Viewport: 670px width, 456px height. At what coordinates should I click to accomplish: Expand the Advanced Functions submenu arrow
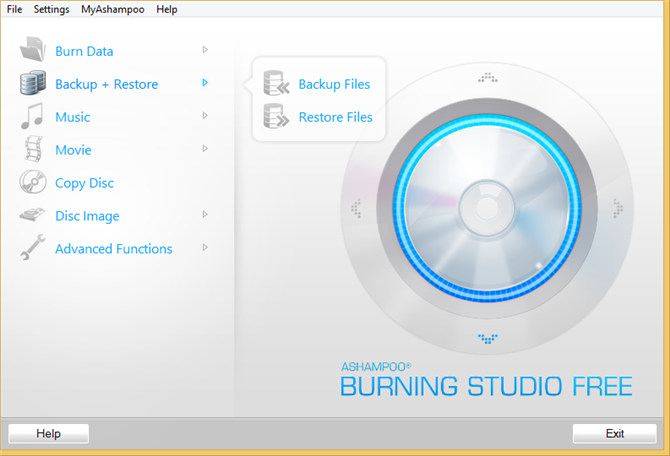205,248
